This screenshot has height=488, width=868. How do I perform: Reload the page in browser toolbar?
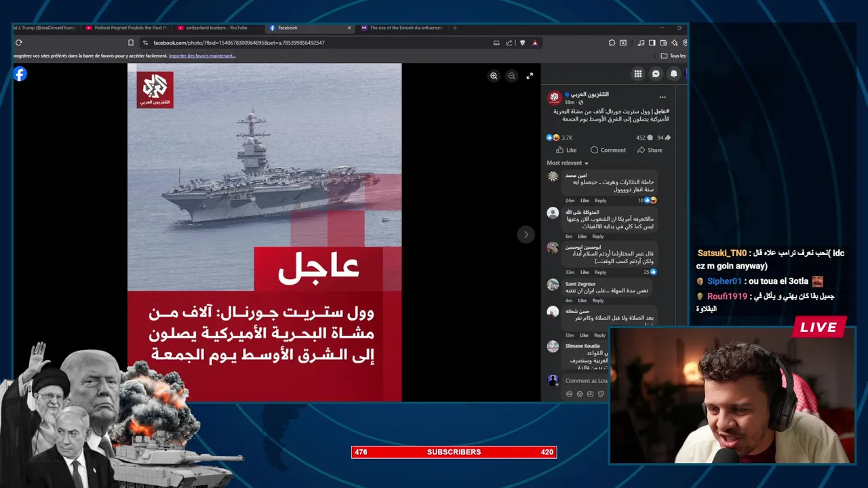pyautogui.click(x=18, y=43)
